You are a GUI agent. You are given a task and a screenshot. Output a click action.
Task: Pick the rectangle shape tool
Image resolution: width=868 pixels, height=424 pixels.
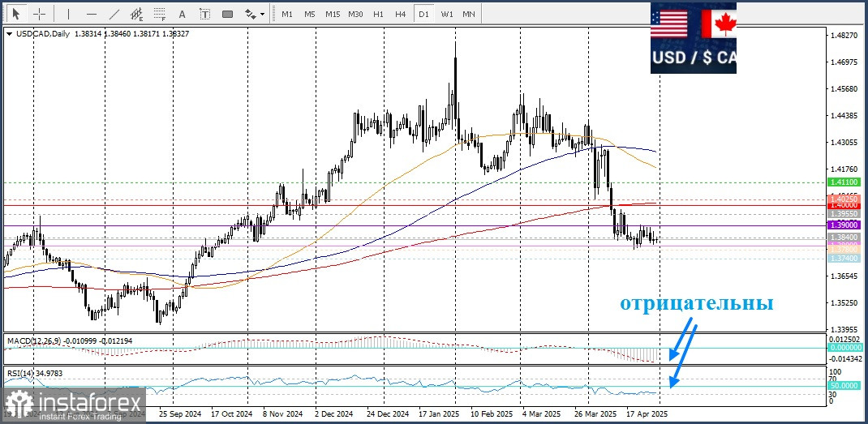click(x=227, y=14)
